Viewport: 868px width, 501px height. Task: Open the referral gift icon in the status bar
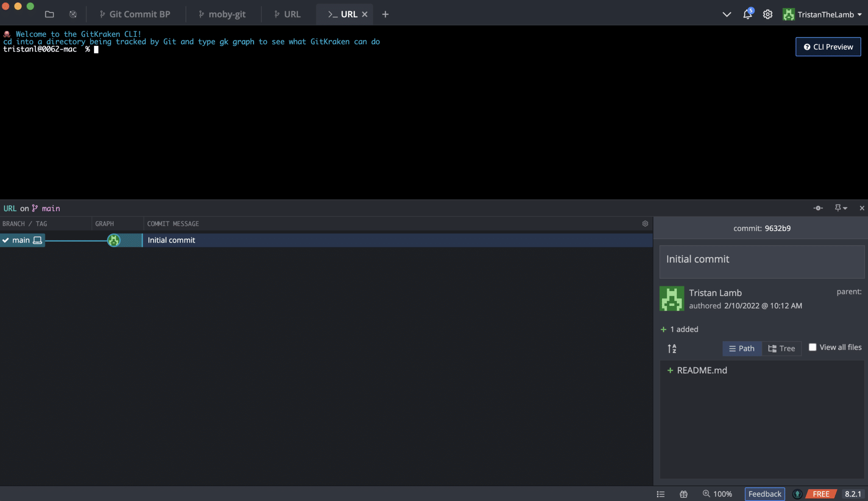point(684,494)
